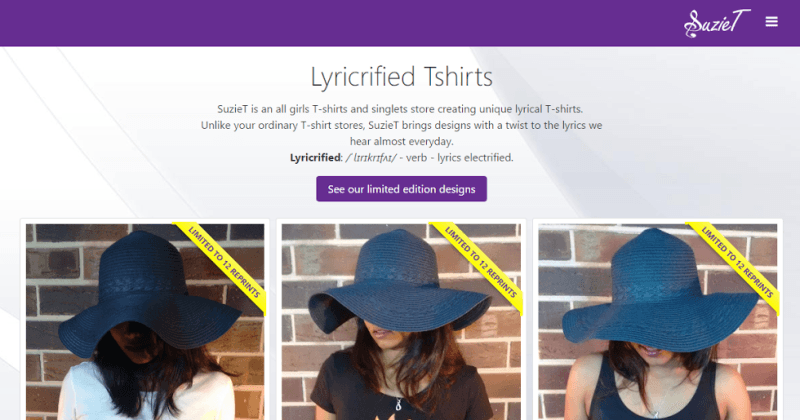The image size is (800, 420).
Task: Click the text 'hear almost everyday.'
Action: [x=401, y=142]
